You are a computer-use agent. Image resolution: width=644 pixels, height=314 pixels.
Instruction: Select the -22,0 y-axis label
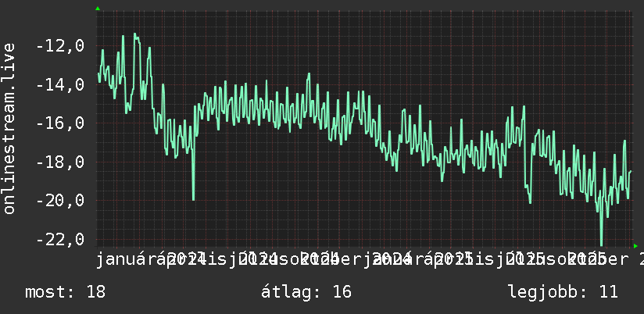point(60,239)
